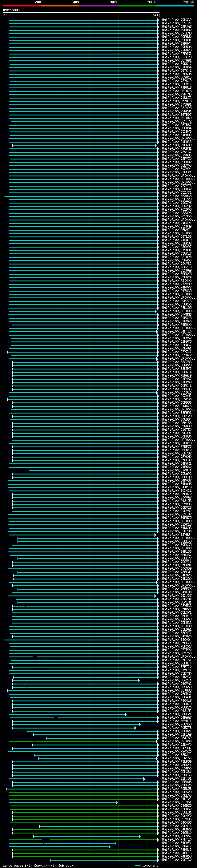Click the purple ~60% identity legend segment
The width and height of the screenshot is (197, 868).
98,6
